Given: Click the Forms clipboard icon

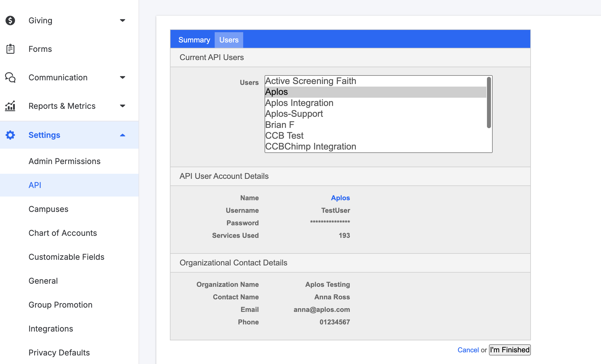Looking at the screenshot, I should (10, 49).
